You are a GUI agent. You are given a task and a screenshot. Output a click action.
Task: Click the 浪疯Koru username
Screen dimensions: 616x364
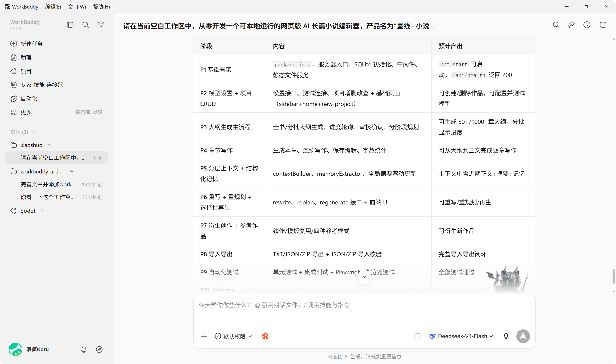click(x=38, y=349)
